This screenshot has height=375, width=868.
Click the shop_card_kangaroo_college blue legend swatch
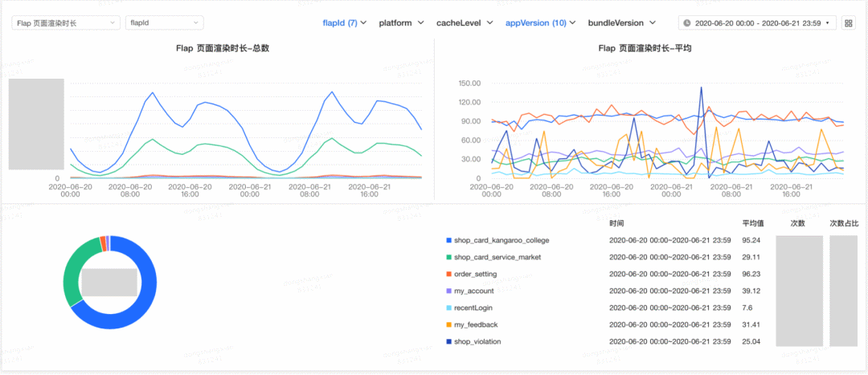tap(449, 241)
